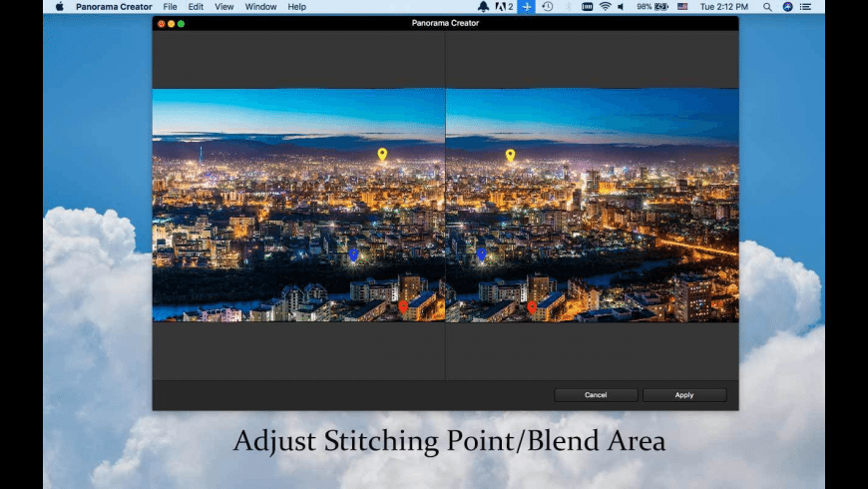Open the US flag input source menu
This screenshot has height=489, width=868.
tap(682, 7)
